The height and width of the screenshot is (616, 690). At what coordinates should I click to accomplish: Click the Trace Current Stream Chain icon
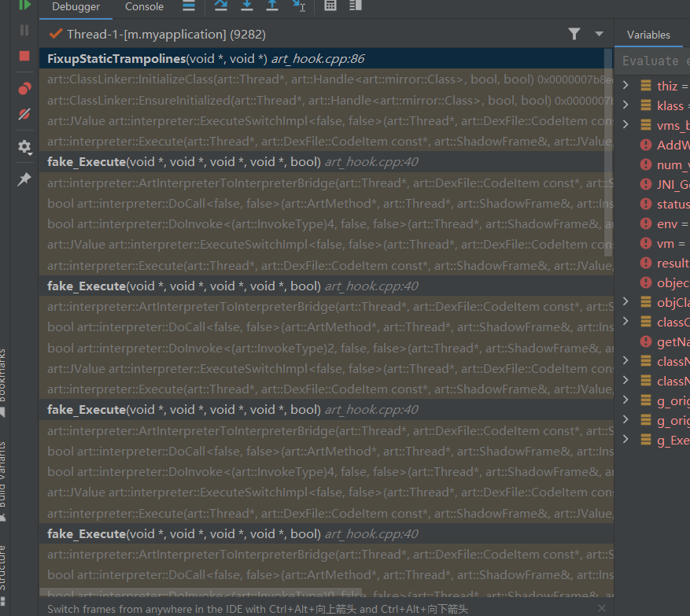356,6
